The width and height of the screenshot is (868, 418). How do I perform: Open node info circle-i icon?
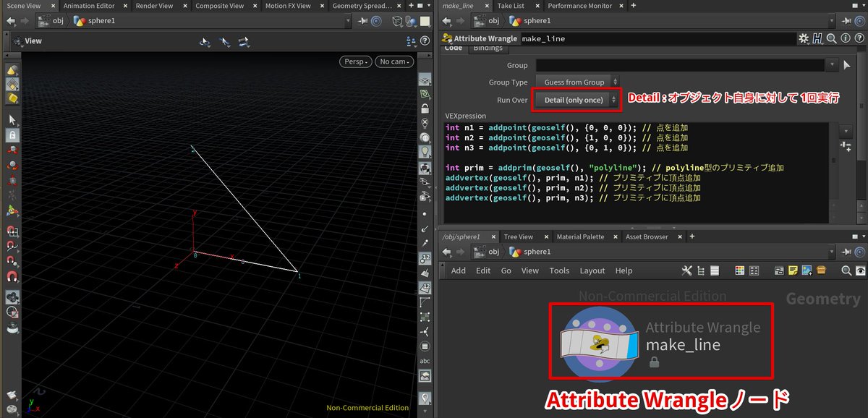point(846,38)
